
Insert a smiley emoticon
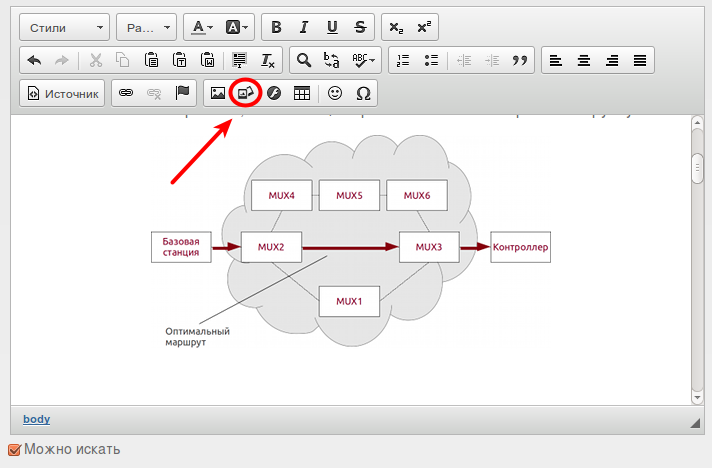pos(336,93)
